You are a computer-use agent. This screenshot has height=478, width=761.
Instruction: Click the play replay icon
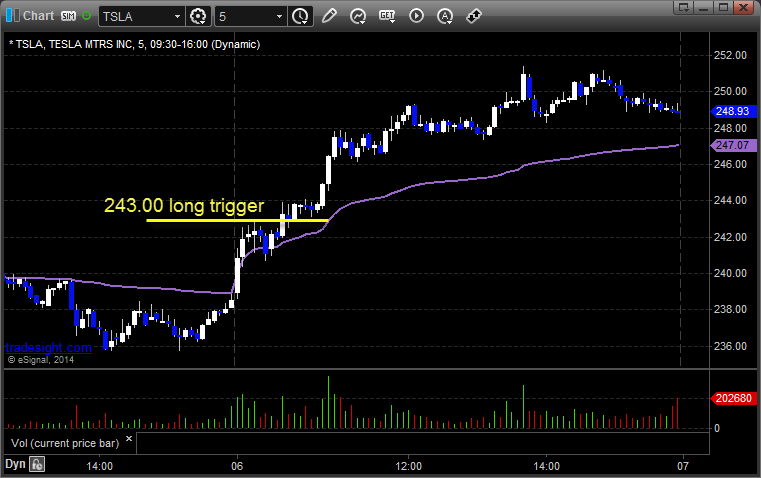(x=416, y=16)
